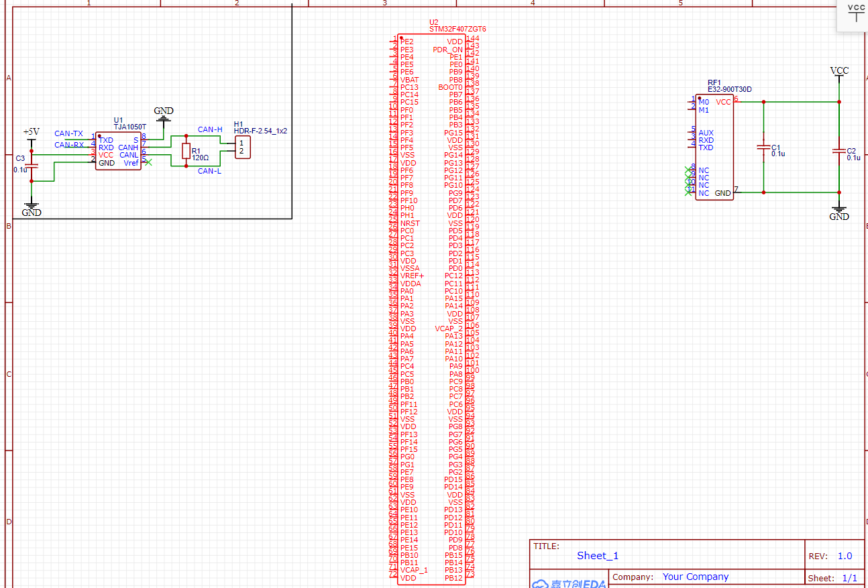Select the CAN-L net label
Screen dimensions: 868x588
[x=209, y=171]
